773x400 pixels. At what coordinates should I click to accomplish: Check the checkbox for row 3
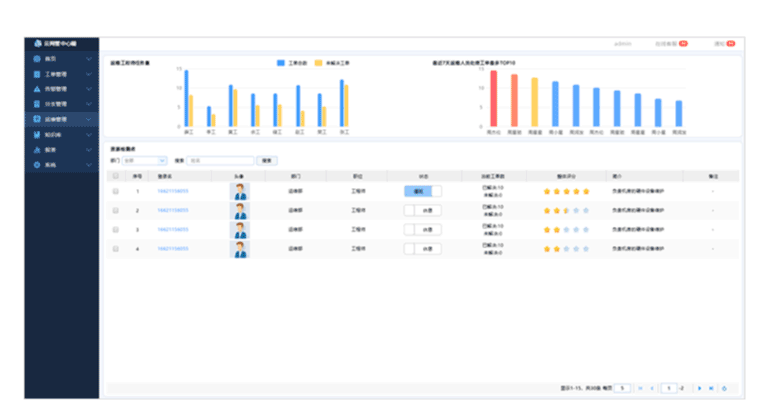click(x=116, y=230)
